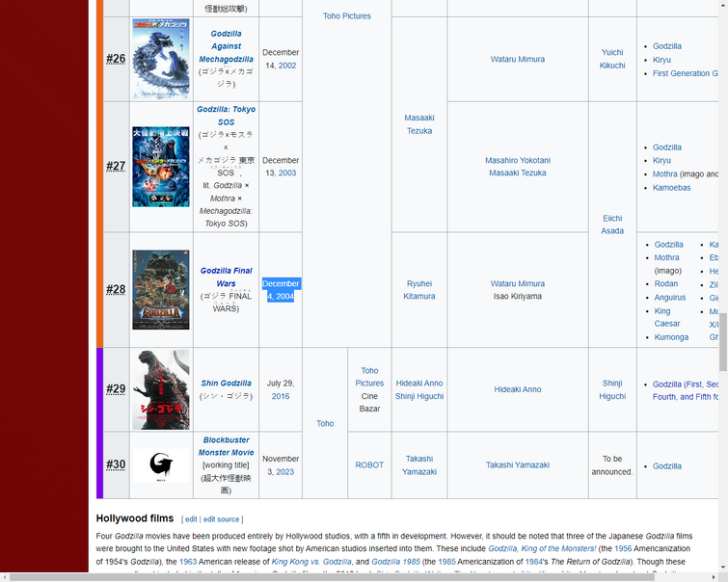Click the Godzilla: Tokyo SOS title link
The image size is (728, 582).
(x=226, y=116)
